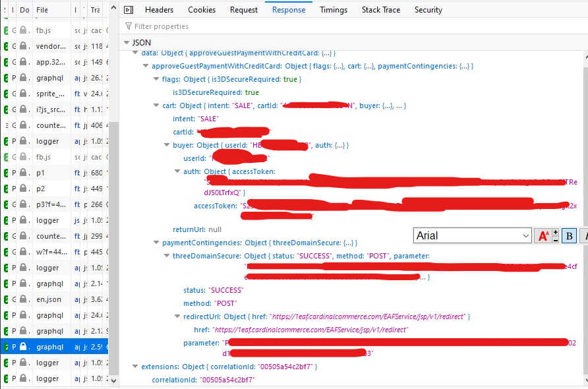The width and height of the screenshot is (588, 389).
Task: Collapse the auth object node
Action: (x=177, y=171)
